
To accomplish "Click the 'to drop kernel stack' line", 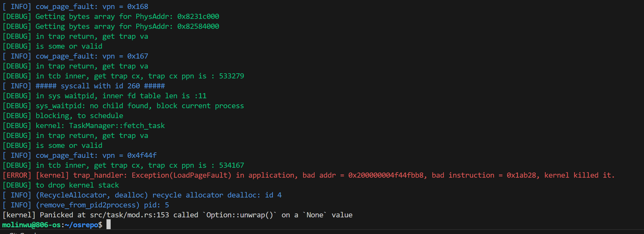I will [77, 185].
